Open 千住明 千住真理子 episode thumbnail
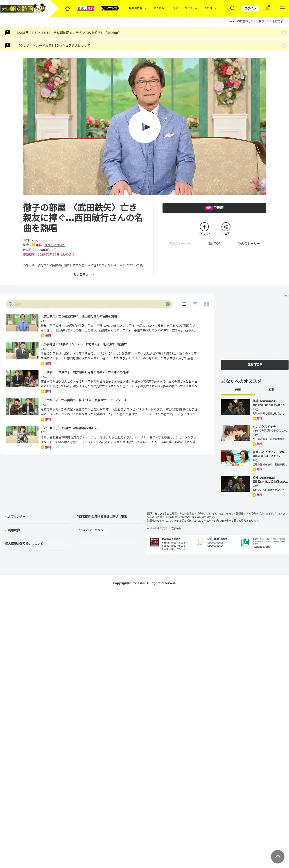Image resolution: width=289 pixels, height=868 pixels. [x=22, y=378]
